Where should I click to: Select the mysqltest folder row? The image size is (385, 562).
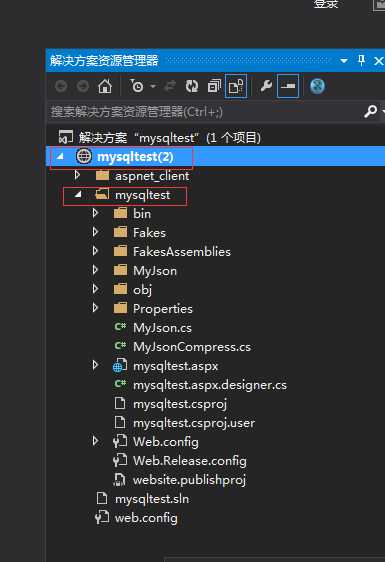point(142,195)
